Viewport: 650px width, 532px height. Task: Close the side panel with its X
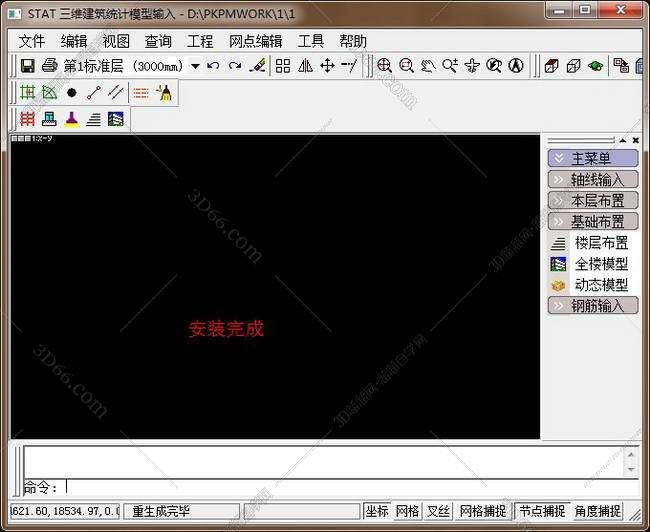(635, 141)
